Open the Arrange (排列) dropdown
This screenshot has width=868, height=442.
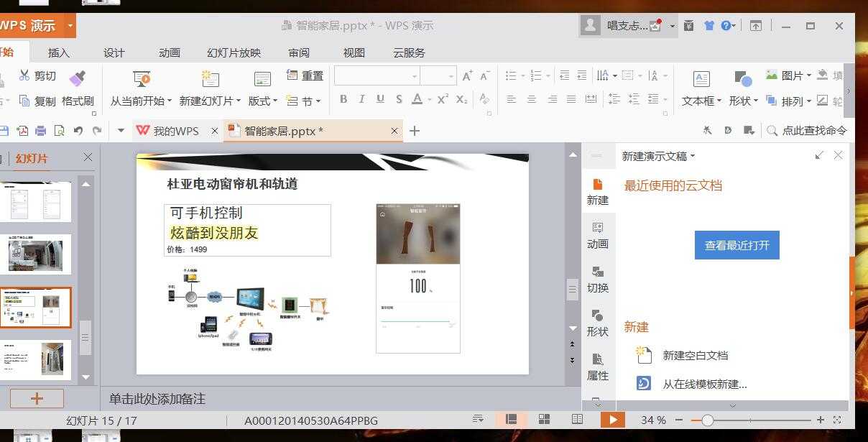(x=788, y=101)
